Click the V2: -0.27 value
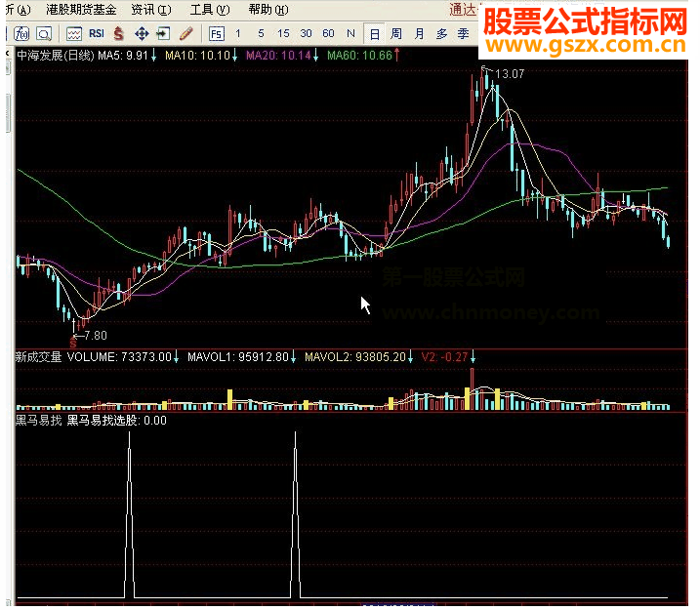700x610 pixels. point(444,357)
